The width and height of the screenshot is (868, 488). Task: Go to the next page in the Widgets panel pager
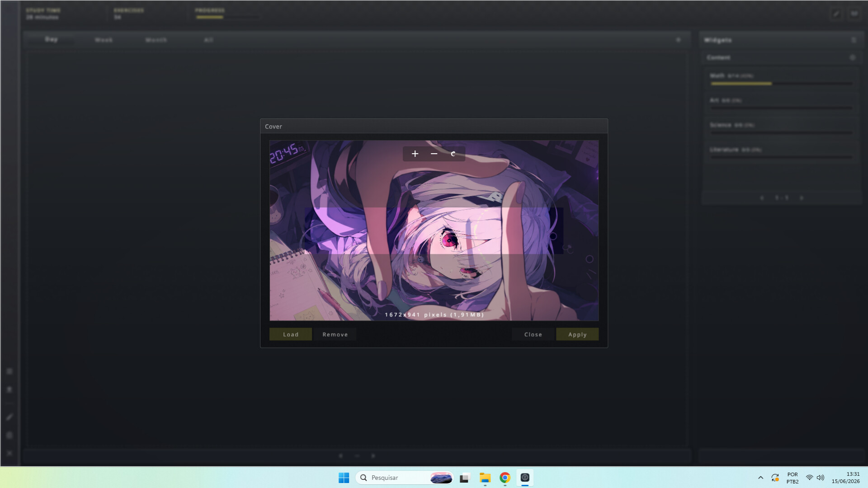pyautogui.click(x=802, y=198)
